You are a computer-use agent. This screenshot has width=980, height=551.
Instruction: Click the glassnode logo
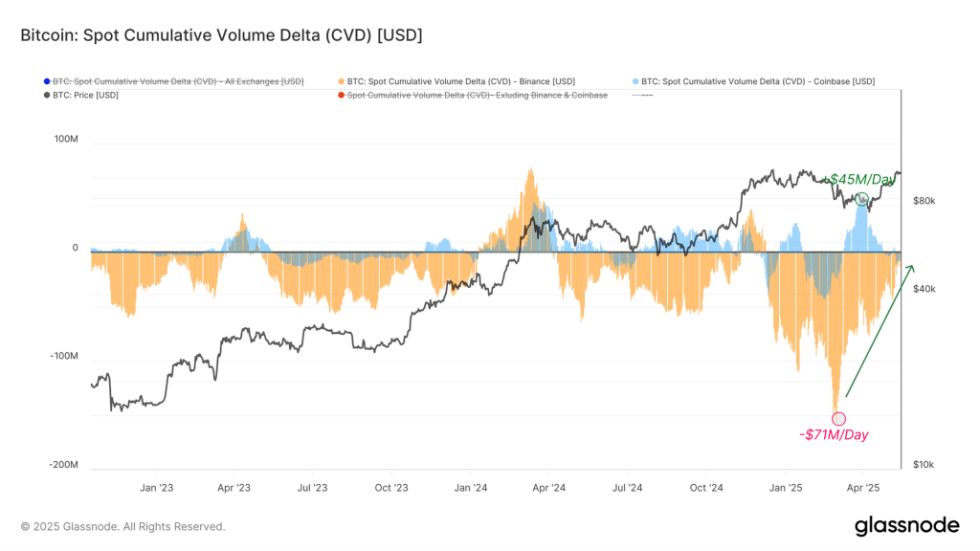907,526
